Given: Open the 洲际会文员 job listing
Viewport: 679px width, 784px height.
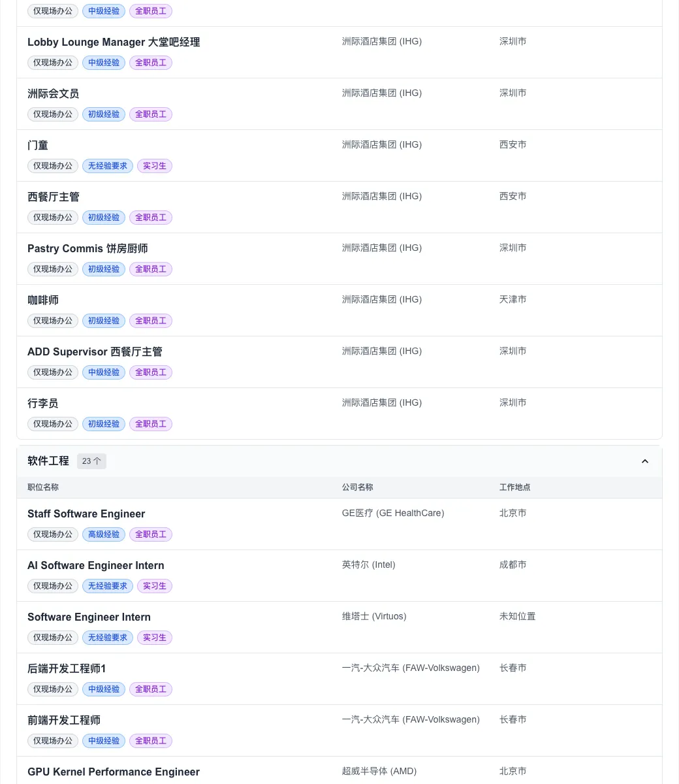Looking at the screenshot, I should [54, 94].
